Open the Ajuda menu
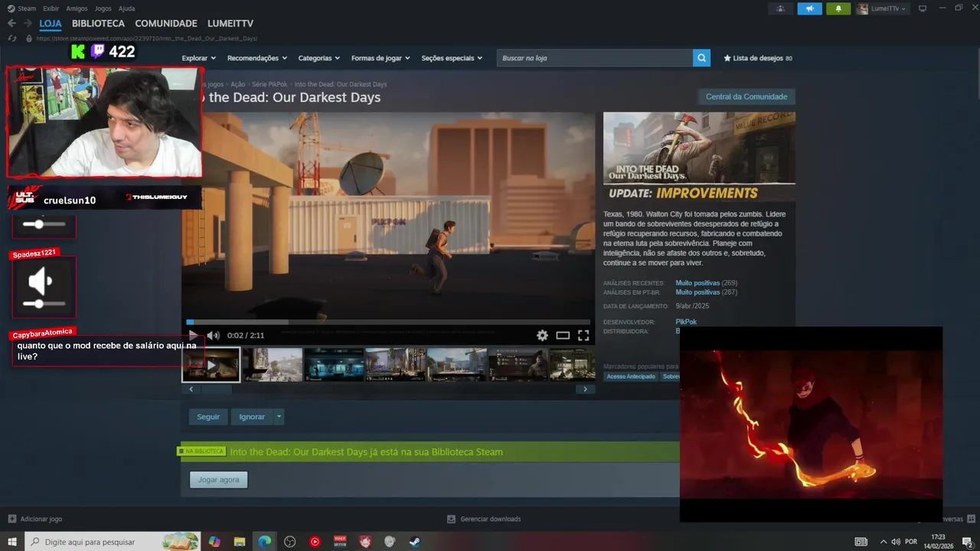 click(126, 8)
